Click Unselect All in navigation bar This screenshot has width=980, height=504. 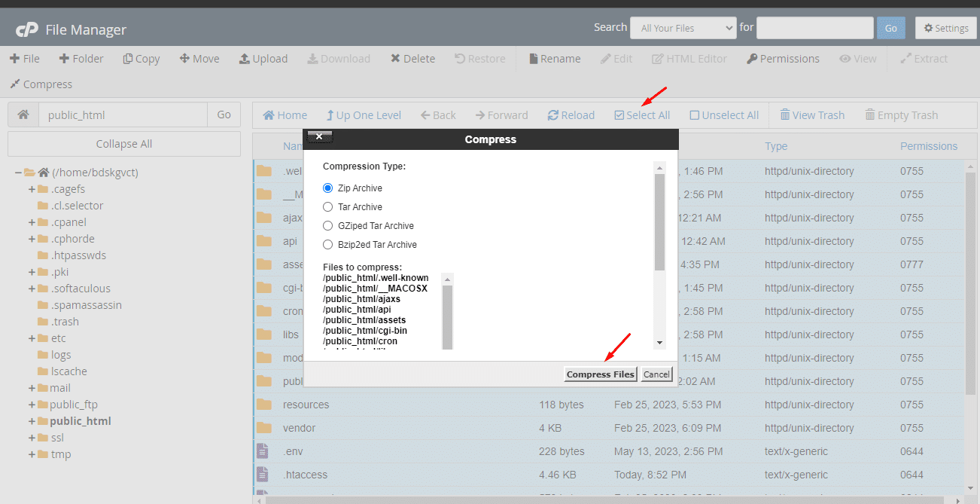click(x=694, y=115)
